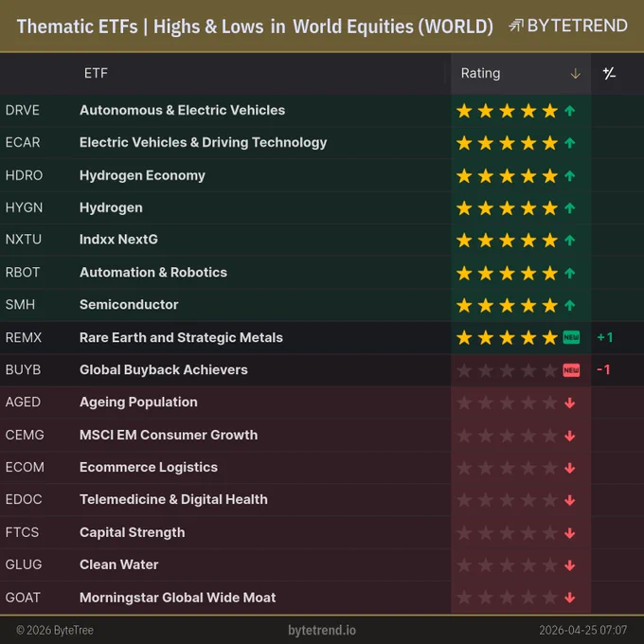Click the green NEW badge for REMX
This screenshot has height=644, width=644.
tap(571, 337)
